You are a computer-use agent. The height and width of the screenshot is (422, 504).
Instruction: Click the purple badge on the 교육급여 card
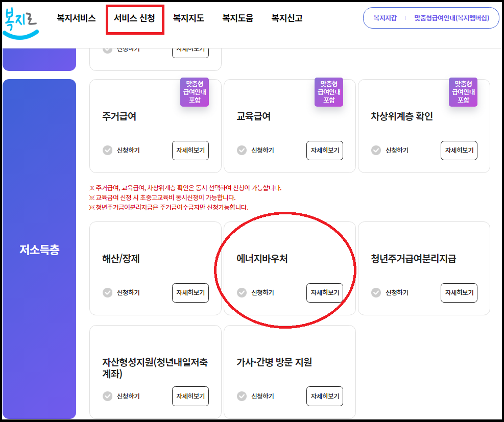click(328, 93)
